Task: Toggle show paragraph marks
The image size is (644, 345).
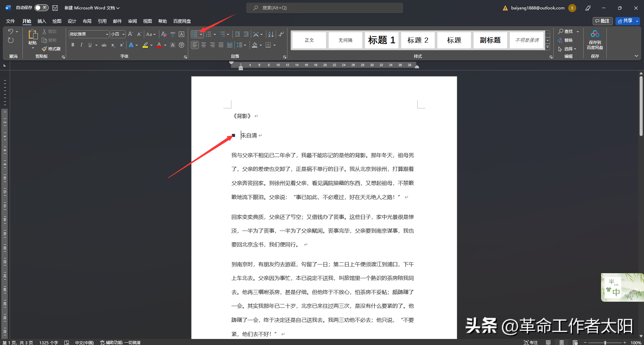Action: [x=281, y=34]
